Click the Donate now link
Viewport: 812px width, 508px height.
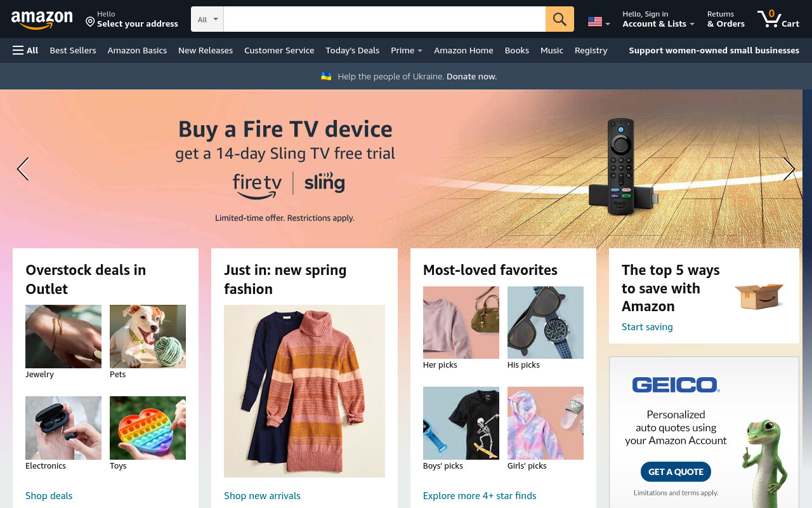pyautogui.click(x=471, y=76)
